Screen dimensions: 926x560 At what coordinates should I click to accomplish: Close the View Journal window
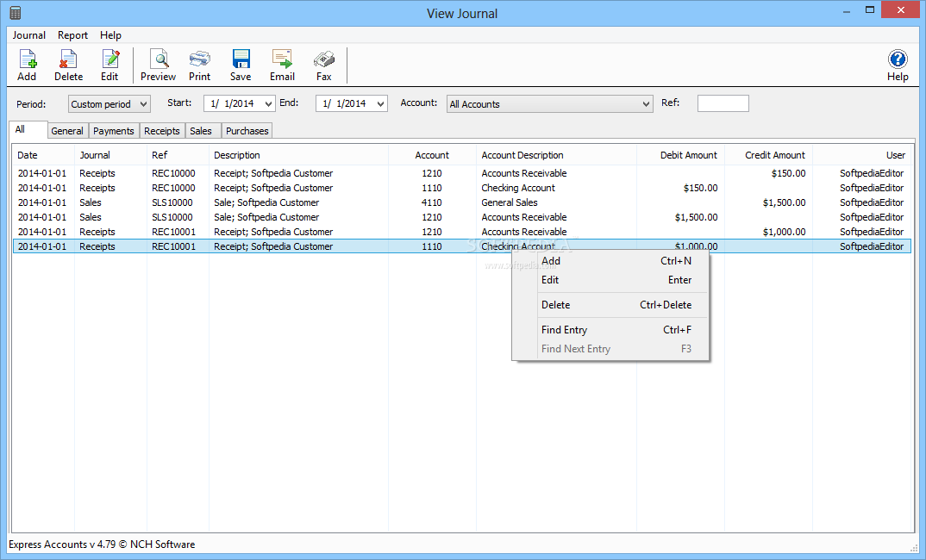click(x=901, y=10)
